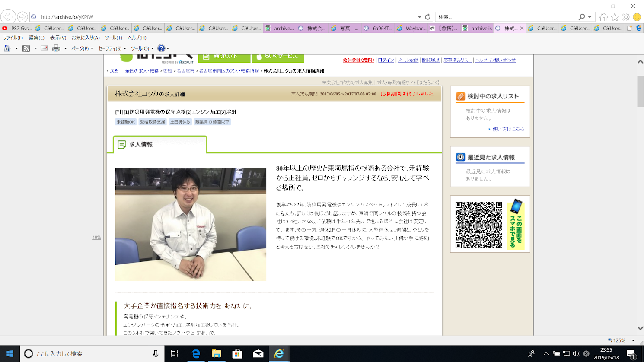Click the Internet Explorer taskbar icon
The image size is (644, 362).
[279, 354]
